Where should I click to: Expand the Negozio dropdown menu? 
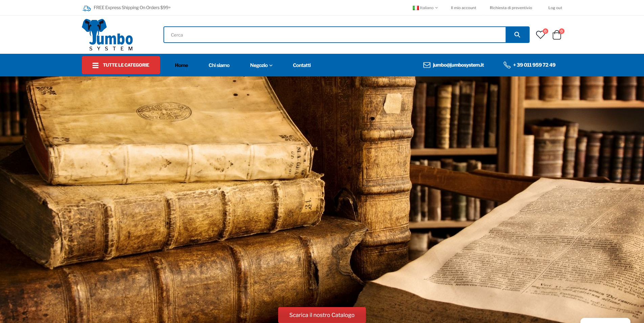[261, 65]
